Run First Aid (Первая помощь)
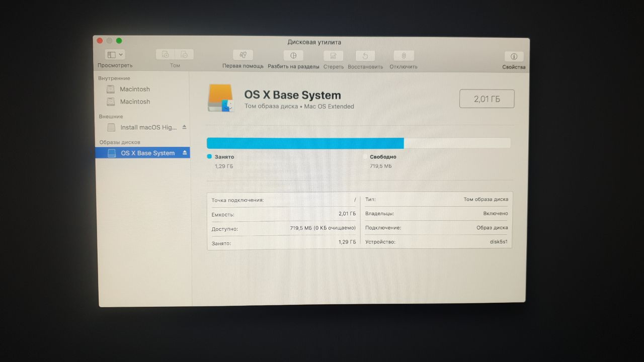 [243, 55]
